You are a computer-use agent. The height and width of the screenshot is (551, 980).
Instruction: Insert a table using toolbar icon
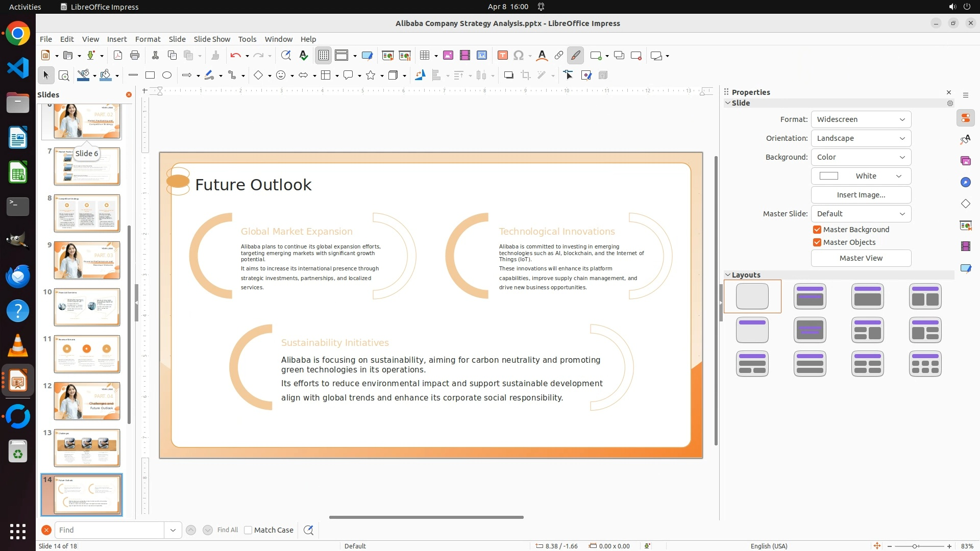tap(424, 56)
